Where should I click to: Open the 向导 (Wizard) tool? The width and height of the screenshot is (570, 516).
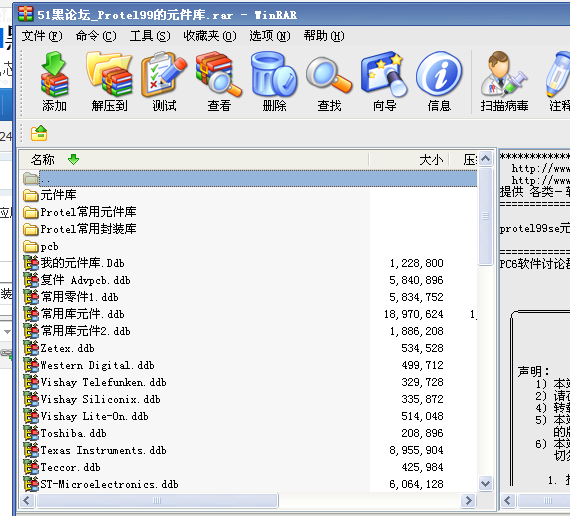coord(384,82)
